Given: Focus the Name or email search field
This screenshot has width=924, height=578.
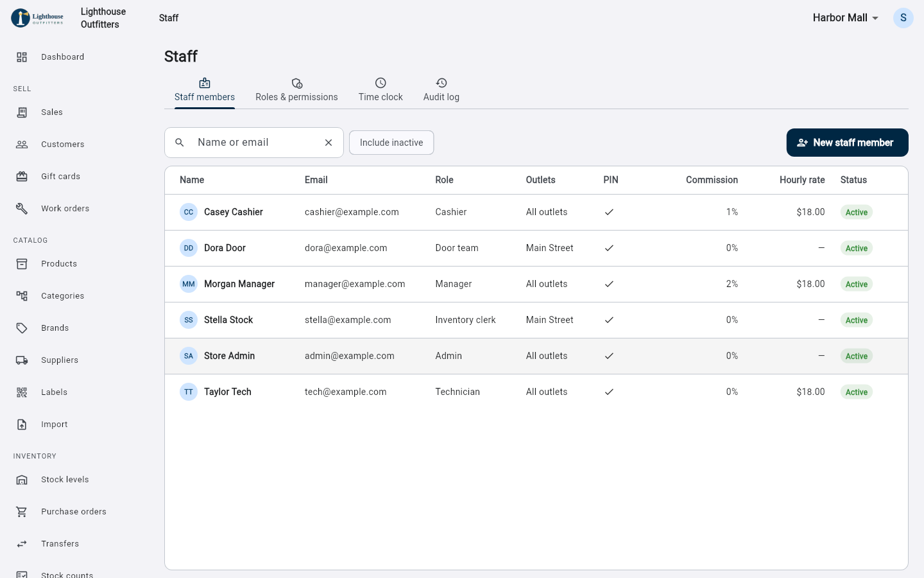Looking at the screenshot, I should coord(254,143).
